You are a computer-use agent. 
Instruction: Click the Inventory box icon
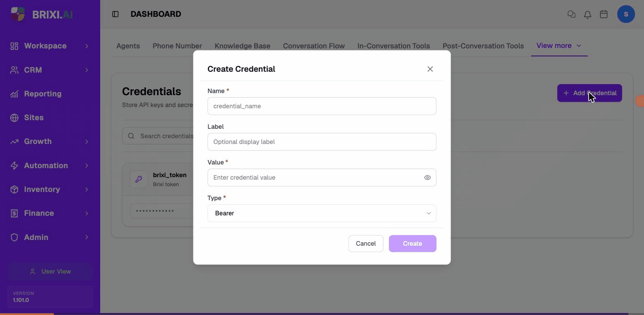(14, 189)
